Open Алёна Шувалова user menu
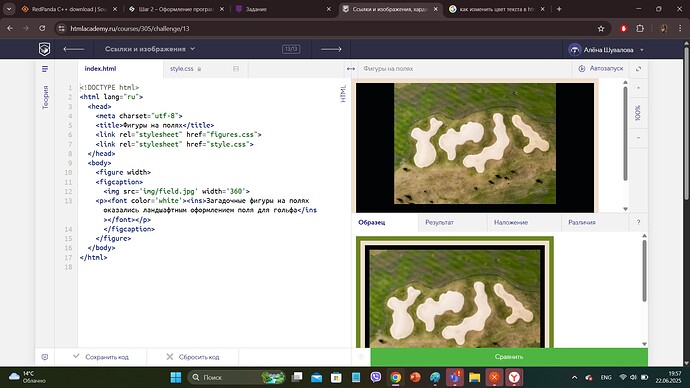 click(x=606, y=50)
